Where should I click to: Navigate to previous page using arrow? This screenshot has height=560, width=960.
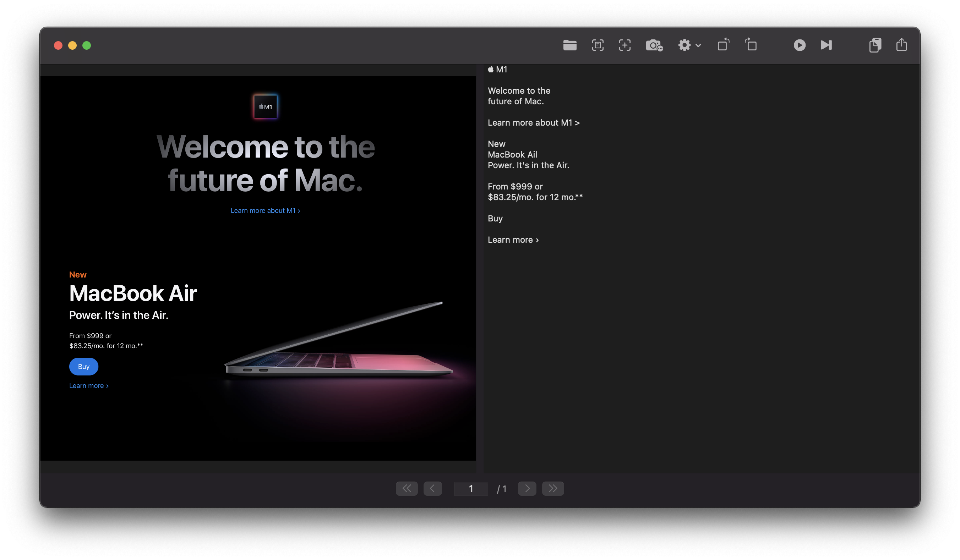(431, 489)
